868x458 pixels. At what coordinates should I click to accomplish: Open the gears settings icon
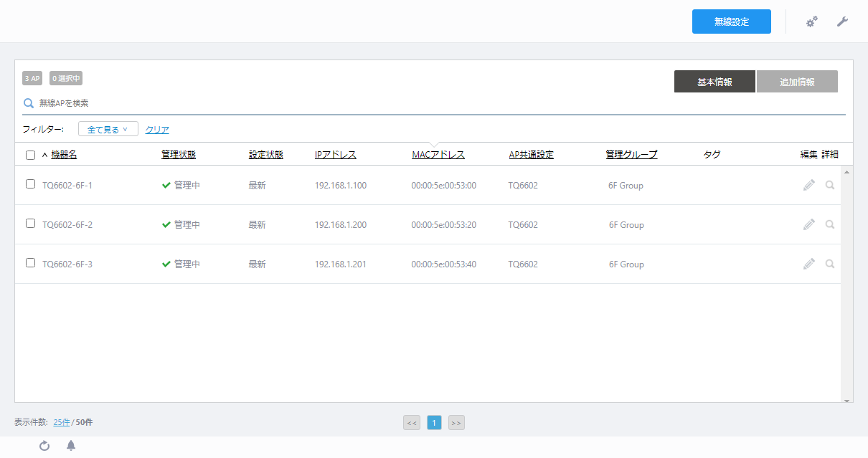coord(812,22)
